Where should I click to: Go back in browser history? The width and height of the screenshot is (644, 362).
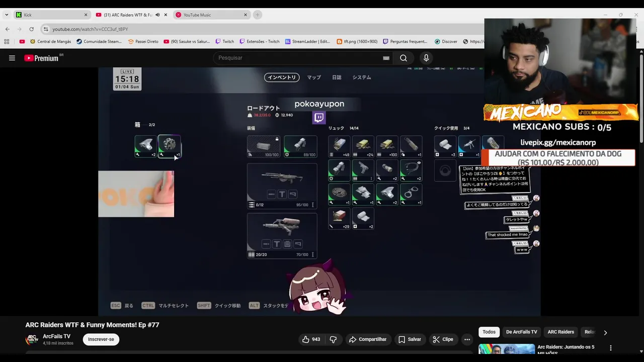coord(7,29)
